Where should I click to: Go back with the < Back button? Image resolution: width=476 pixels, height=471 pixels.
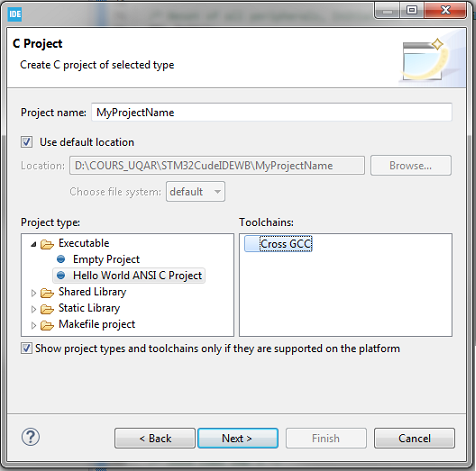tap(155, 438)
